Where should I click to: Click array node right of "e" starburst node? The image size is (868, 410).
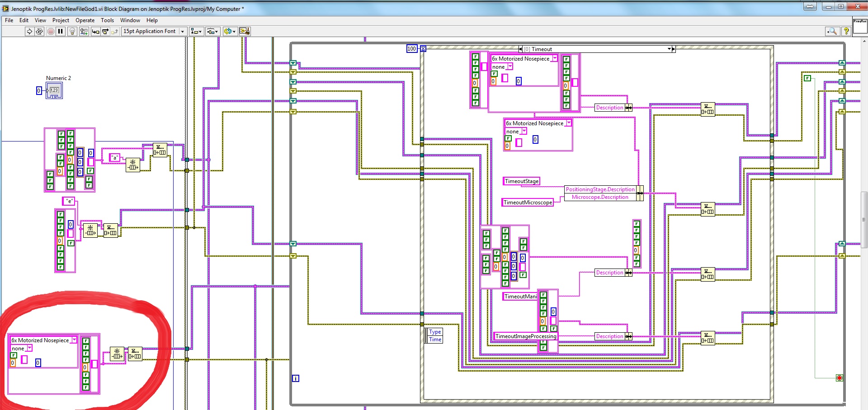(x=111, y=231)
